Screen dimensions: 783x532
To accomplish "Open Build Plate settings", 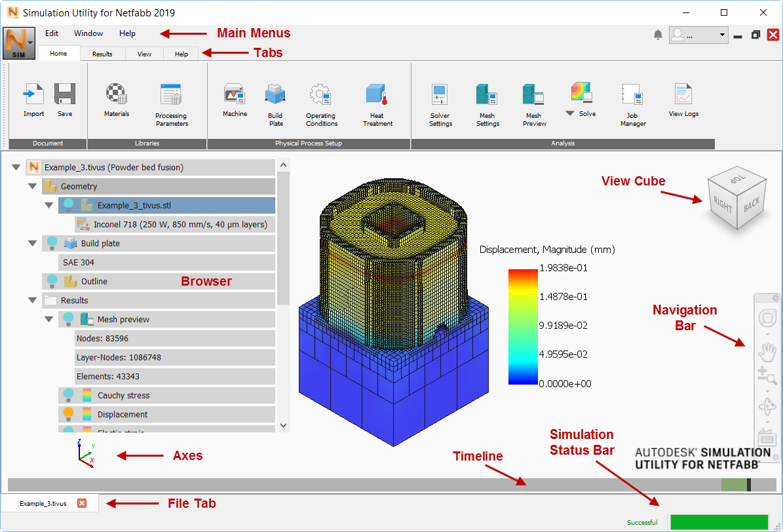I will tap(275, 94).
